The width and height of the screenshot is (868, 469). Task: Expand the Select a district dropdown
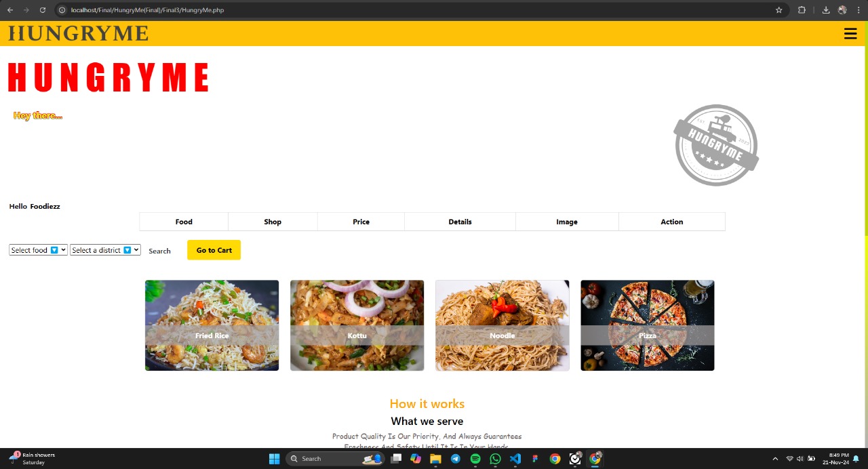coord(105,250)
